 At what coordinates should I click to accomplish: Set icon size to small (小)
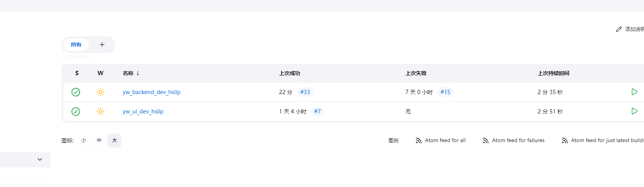[x=84, y=141]
